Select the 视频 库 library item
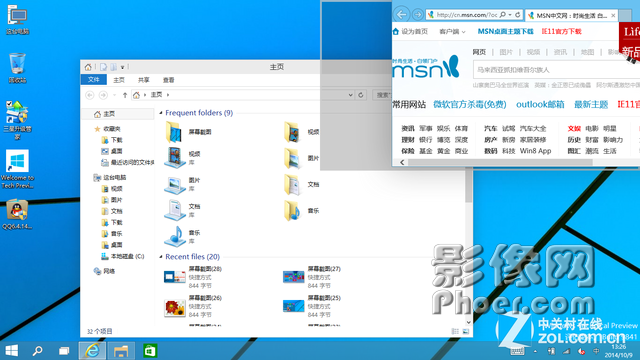 (x=183, y=158)
